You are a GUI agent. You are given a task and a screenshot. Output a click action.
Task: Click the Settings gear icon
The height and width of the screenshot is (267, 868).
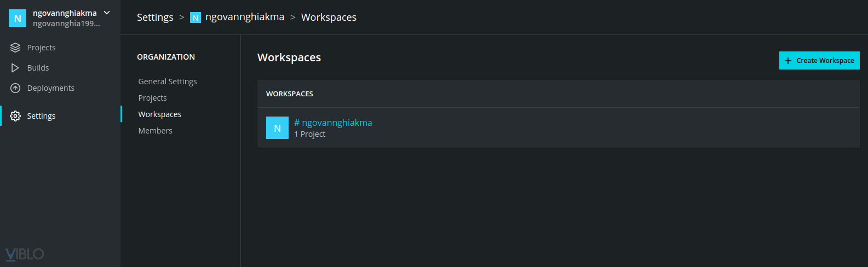click(x=15, y=116)
